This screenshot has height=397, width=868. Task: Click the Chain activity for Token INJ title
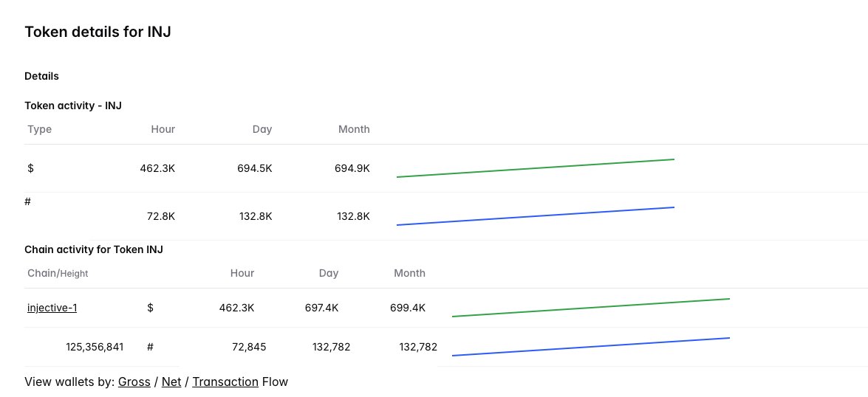94,249
